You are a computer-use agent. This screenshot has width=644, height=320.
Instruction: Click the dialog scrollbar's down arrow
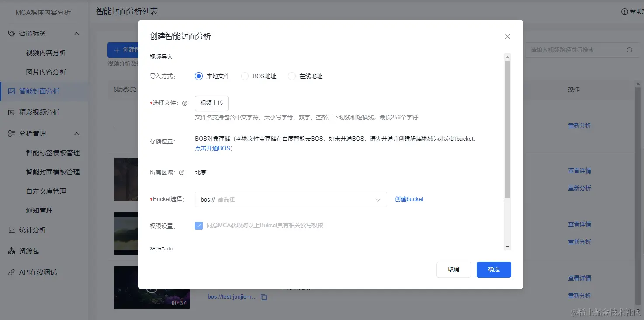point(507,247)
